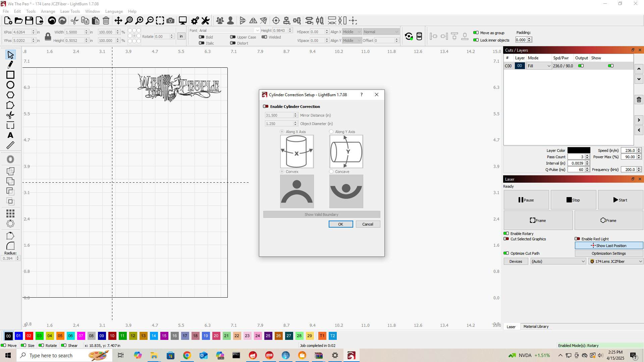644x362 pixels.
Task: Click the lock aspect ratio padlock
Action: tap(48, 37)
